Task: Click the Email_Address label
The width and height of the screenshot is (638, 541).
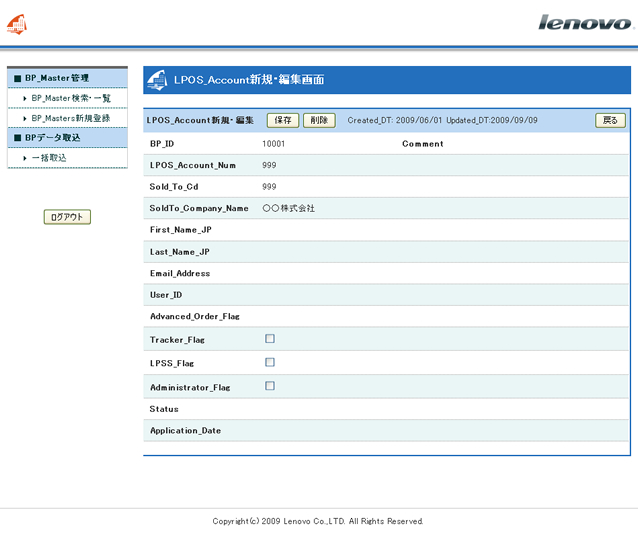Action: tap(180, 274)
